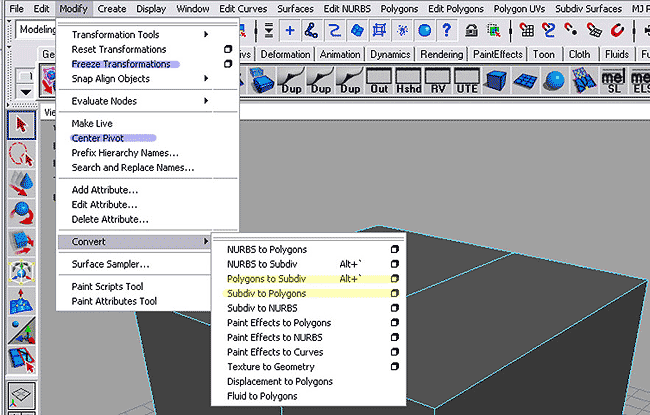Screen dimensions: 650x415
Task: Enable snap to curves magnet icon
Action: coord(549,30)
